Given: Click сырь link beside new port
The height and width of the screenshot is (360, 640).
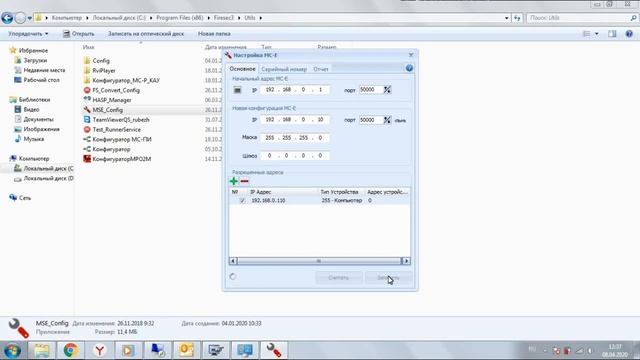Looking at the screenshot, I should pos(400,120).
